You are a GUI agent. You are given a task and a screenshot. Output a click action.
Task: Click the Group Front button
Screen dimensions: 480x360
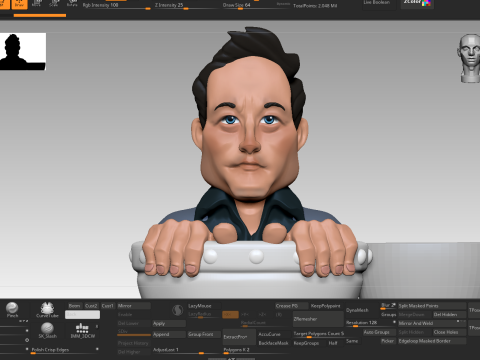tap(204, 334)
